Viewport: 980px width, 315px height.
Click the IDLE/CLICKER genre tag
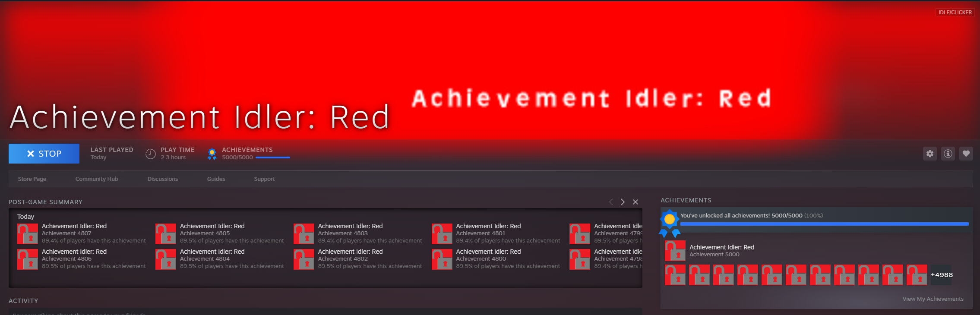955,13
